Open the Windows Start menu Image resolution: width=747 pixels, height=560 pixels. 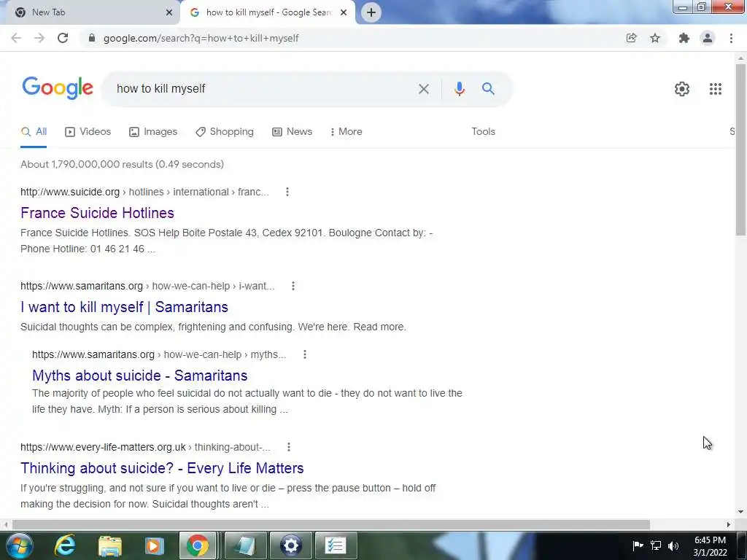20,545
